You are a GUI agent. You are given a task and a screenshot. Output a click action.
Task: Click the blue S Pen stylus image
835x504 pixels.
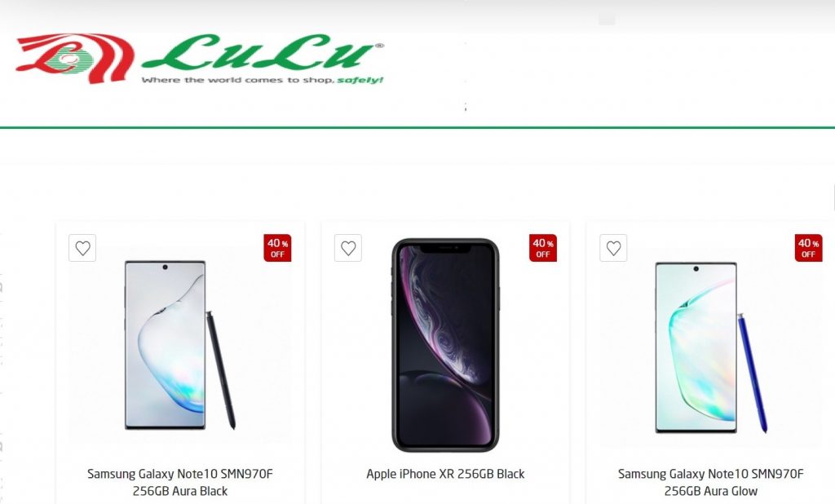click(753, 373)
